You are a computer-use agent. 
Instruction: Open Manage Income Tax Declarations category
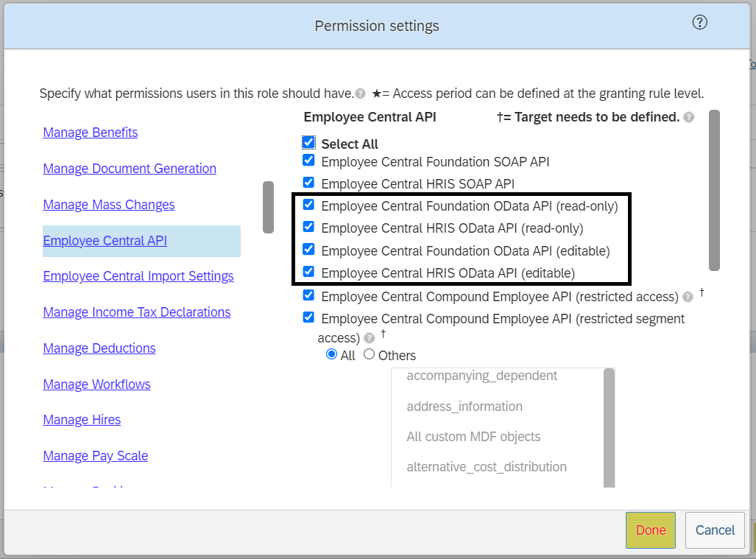137,312
